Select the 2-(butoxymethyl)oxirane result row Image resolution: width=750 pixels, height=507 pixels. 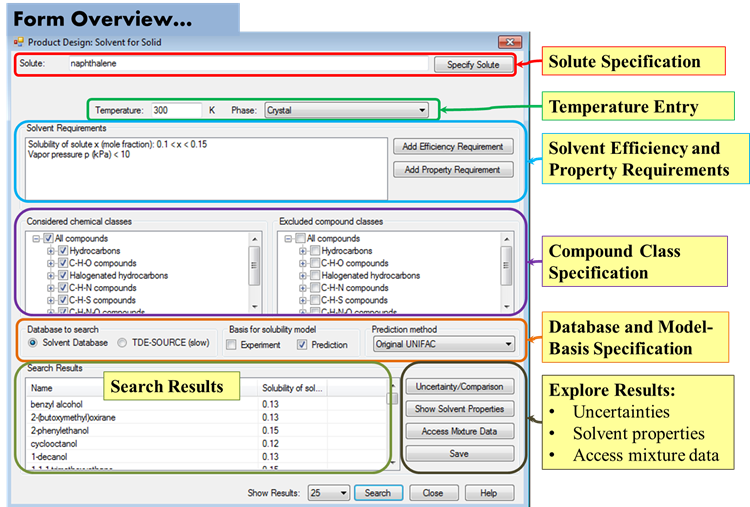[207, 418]
